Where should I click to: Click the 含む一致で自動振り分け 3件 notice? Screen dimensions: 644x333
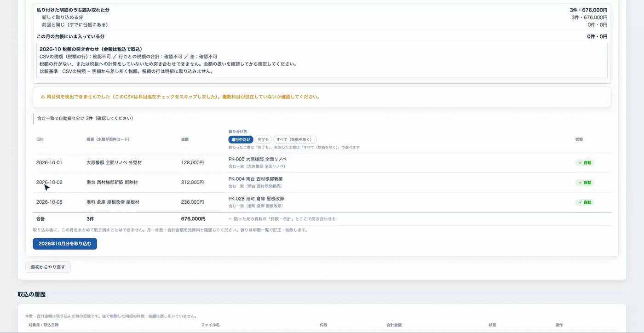tap(85, 119)
